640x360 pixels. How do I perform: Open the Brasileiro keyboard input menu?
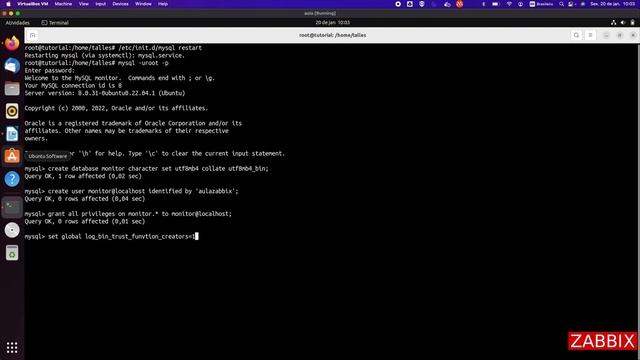point(541,4)
